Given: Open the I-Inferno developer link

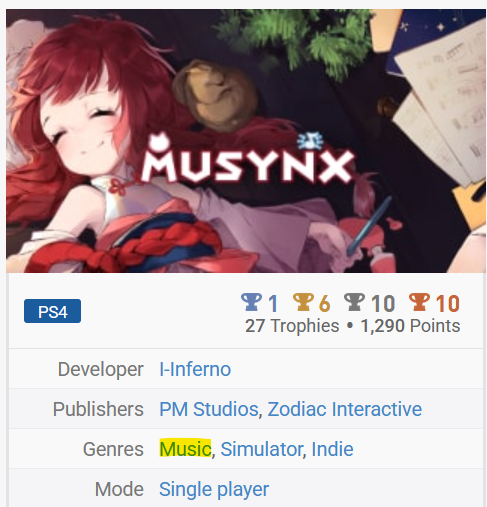Looking at the screenshot, I should [195, 369].
